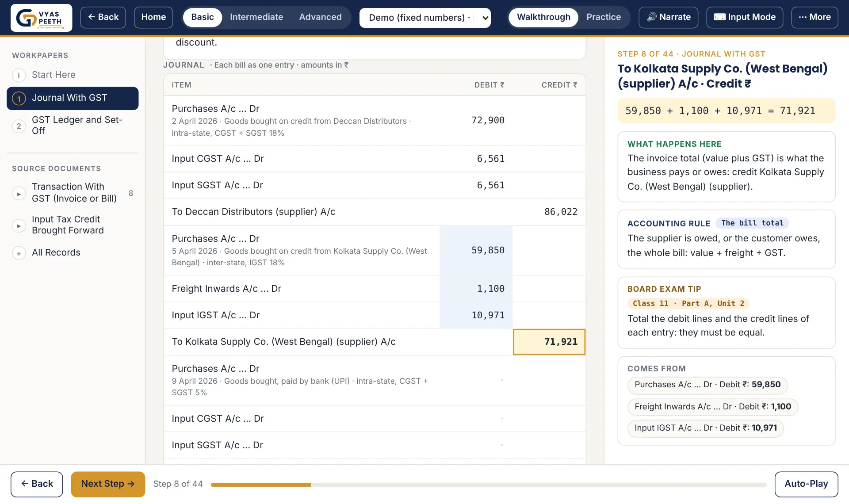Expand Input Tax Credit Brought Forward arrow

pos(19,226)
